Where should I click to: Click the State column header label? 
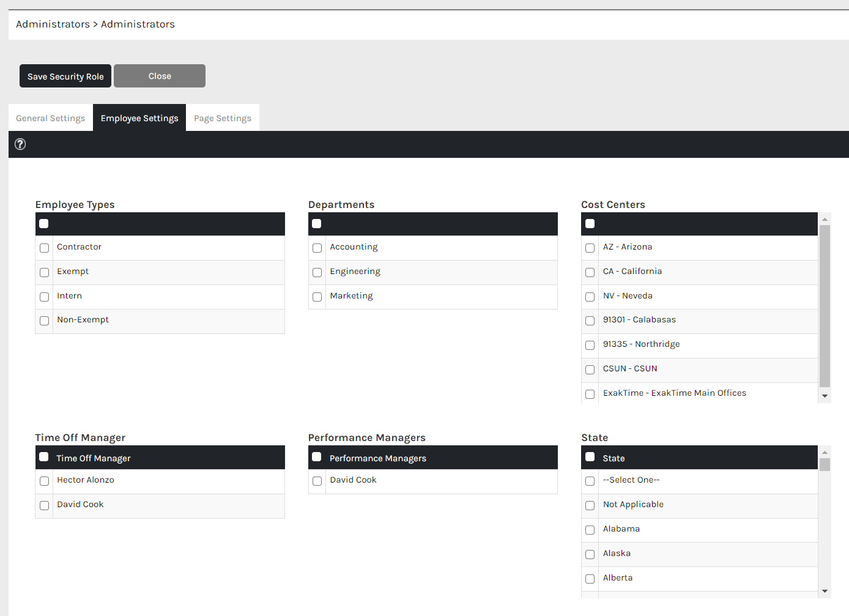pyautogui.click(x=614, y=458)
